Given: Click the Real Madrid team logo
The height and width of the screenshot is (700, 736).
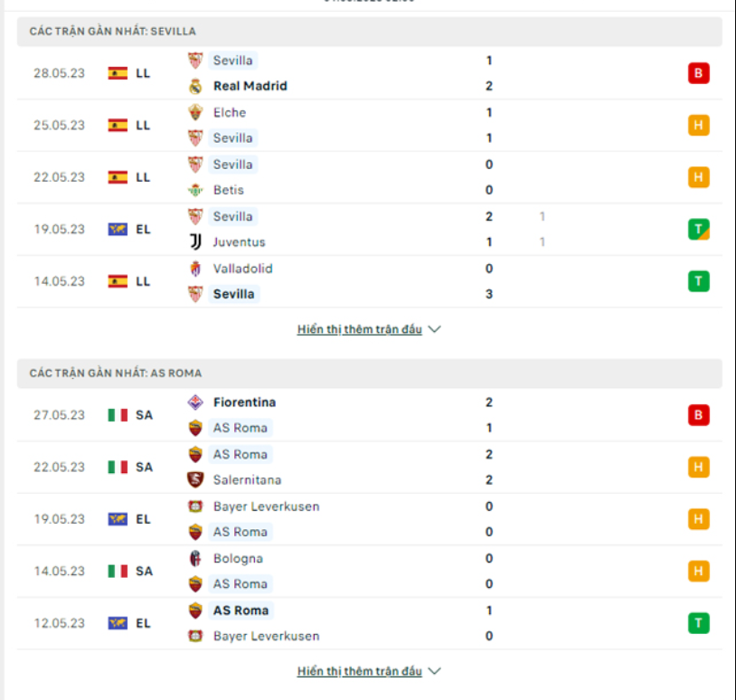Looking at the screenshot, I should pyautogui.click(x=195, y=86).
